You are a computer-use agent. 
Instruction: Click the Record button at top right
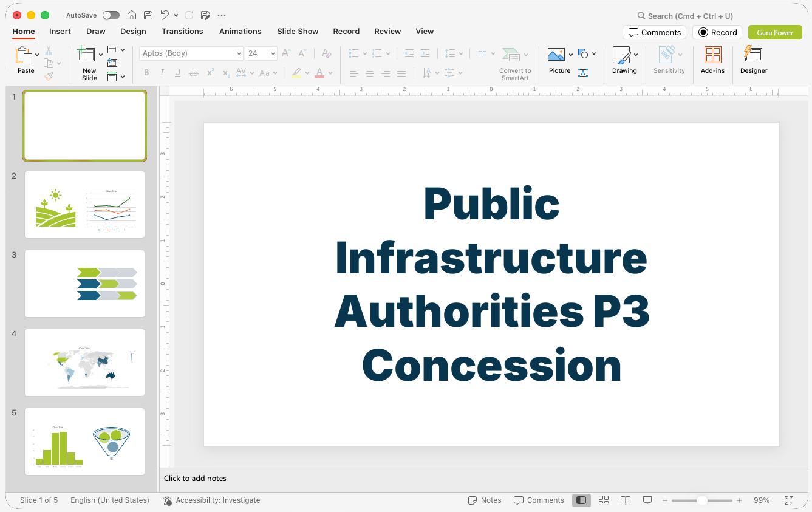pyautogui.click(x=717, y=33)
